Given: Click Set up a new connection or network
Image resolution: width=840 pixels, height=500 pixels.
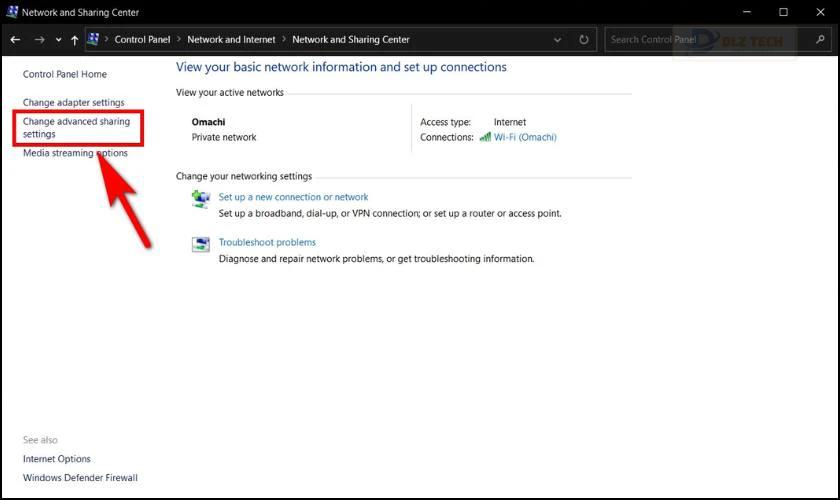Looking at the screenshot, I should [293, 197].
